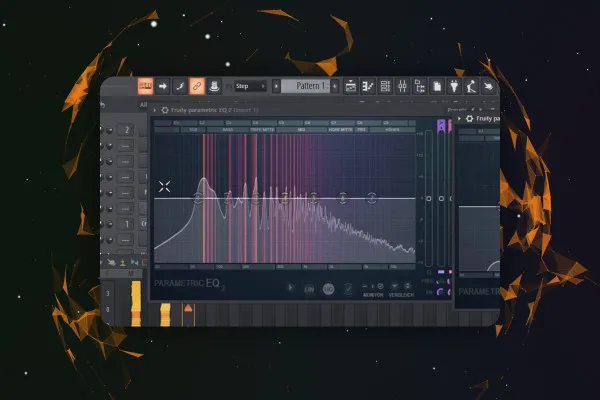Toggle typing keyboard to piano button

(145, 86)
